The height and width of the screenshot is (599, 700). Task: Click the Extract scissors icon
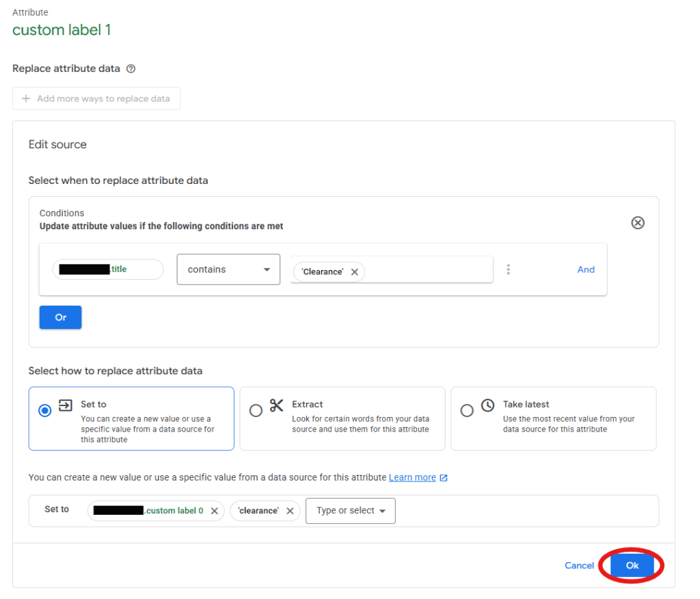276,405
